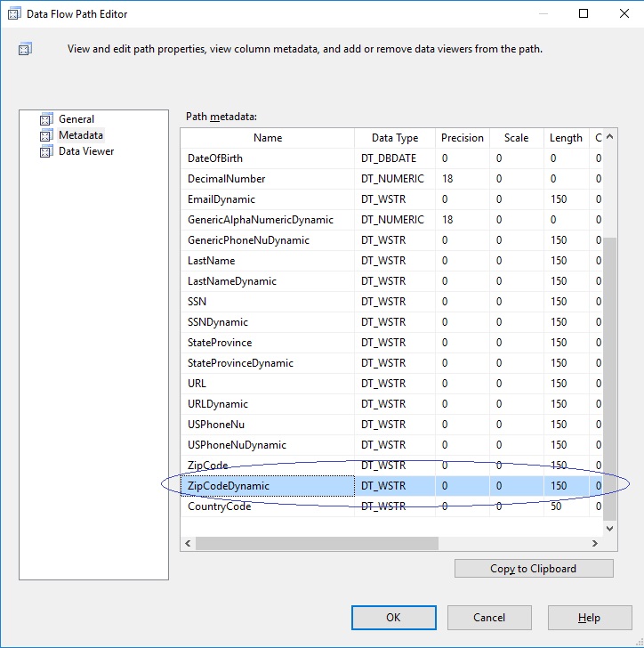Click the vertical scrollbar down arrow

point(609,528)
